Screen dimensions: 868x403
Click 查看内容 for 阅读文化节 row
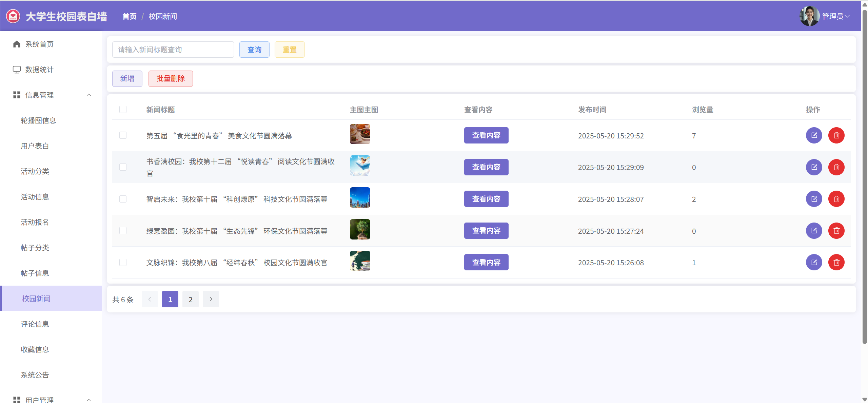tap(486, 167)
